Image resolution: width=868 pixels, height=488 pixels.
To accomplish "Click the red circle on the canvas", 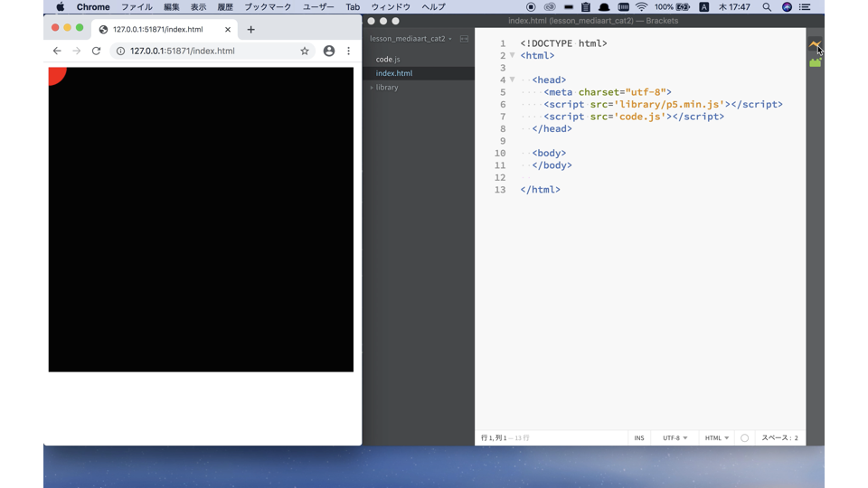I will (55, 74).
